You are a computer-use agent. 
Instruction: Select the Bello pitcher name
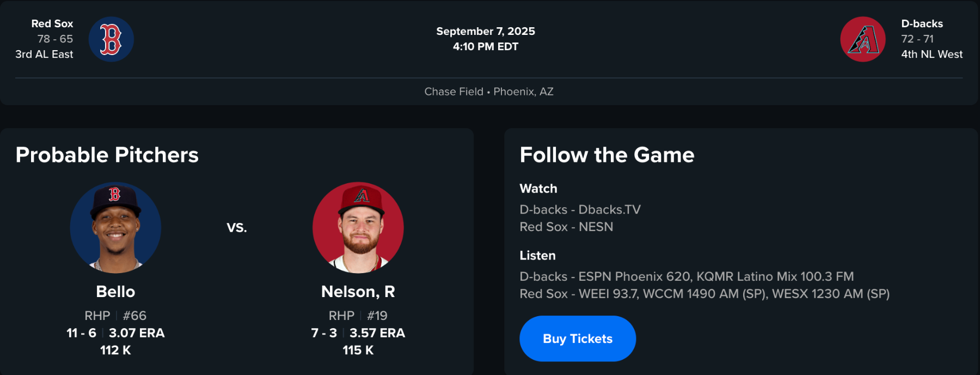click(x=115, y=292)
